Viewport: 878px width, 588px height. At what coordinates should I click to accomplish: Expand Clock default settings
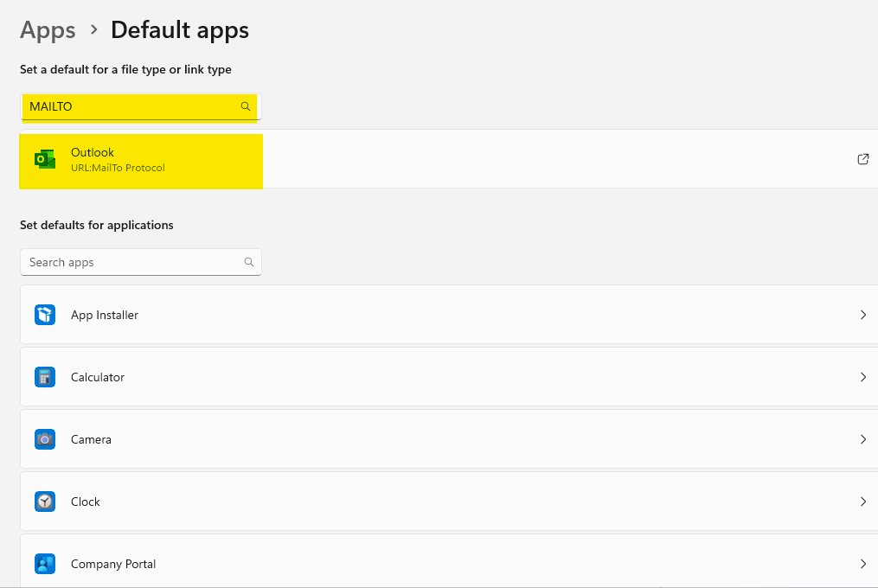(862, 502)
